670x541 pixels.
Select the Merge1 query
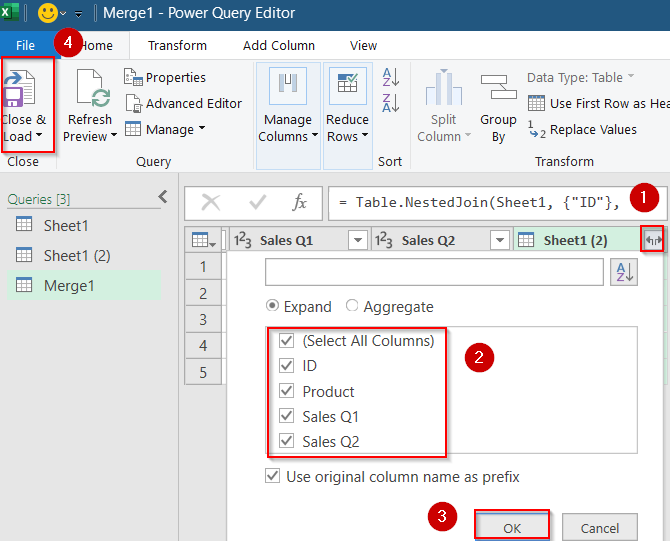84,285
